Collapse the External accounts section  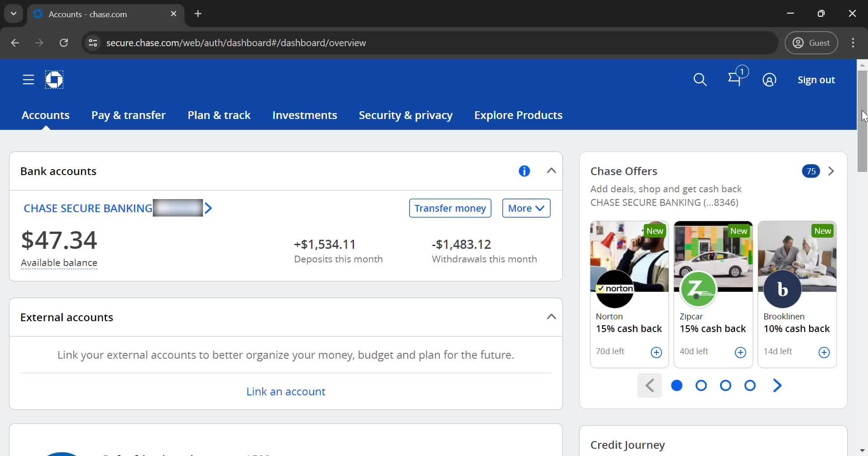[551, 317]
